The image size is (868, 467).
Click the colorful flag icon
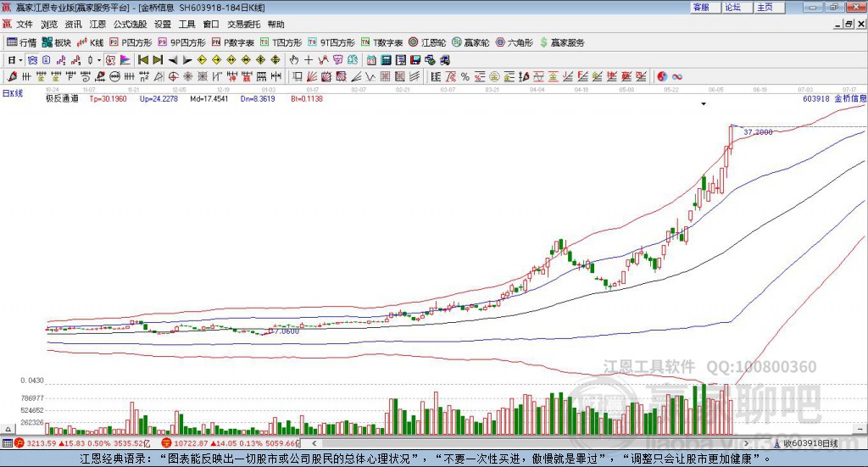[125, 60]
